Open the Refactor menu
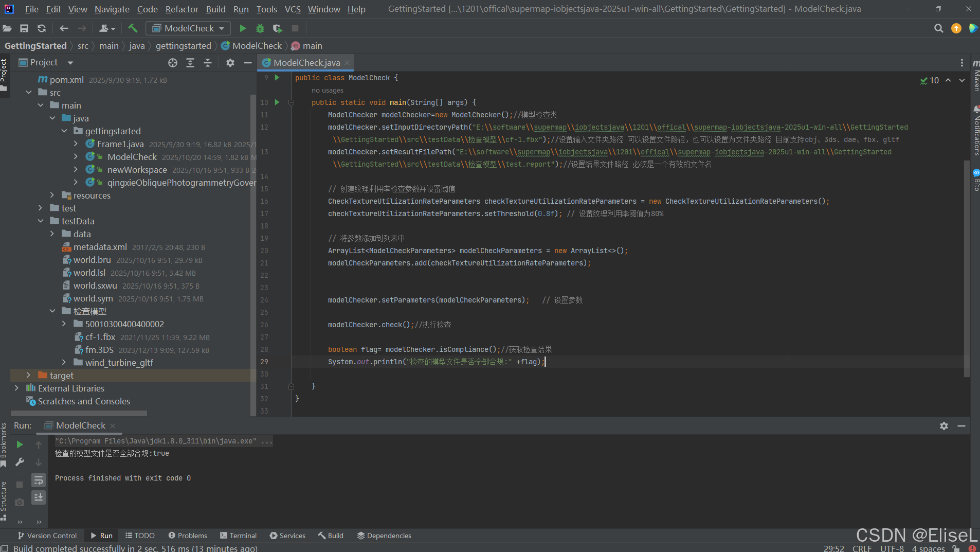The width and height of the screenshot is (980, 552). click(182, 9)
